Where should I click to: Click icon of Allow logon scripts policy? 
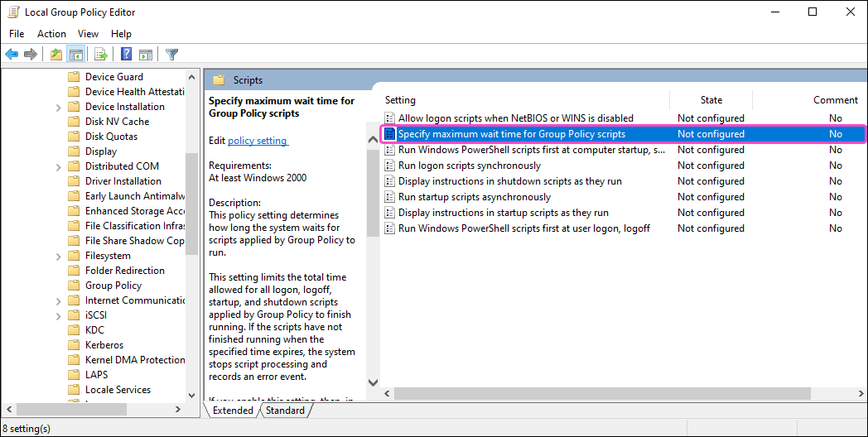tap(390, 118)
